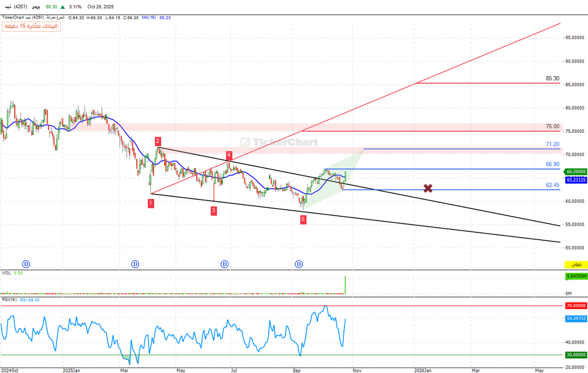This screenshot has height=373, width=588.
Task: Click the 85.30 target level label
Action: coord(552,78)
